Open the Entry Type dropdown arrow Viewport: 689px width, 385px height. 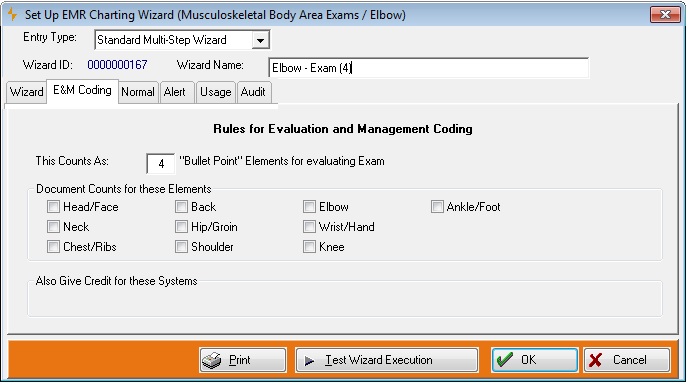tap(260, 40)
